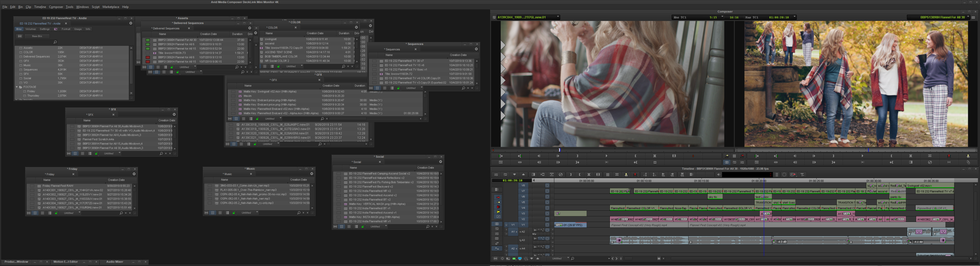The height and width of the screenshot is (266, 980).
Task: Click timeline toolbar red Lift icon
Action: tap(635, 175)
